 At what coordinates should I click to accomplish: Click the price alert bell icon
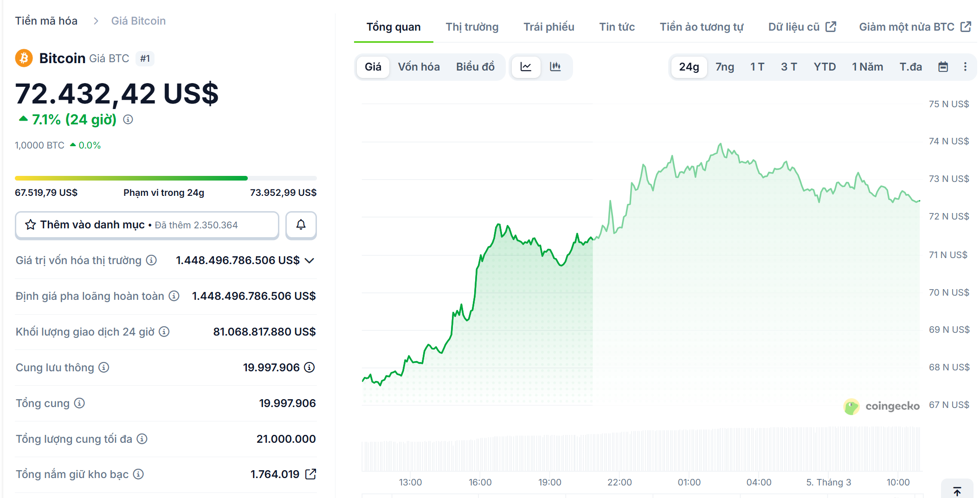pos(301,225)
